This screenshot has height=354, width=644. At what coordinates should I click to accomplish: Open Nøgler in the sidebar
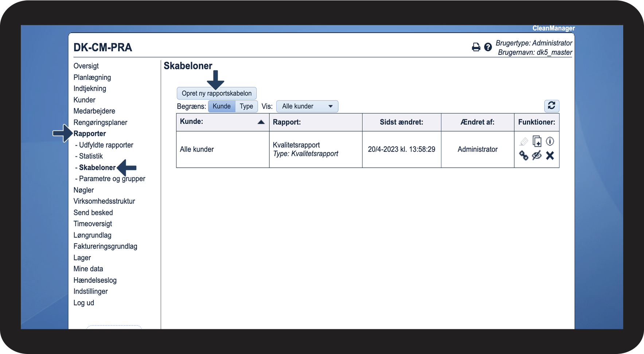[84, 190]
